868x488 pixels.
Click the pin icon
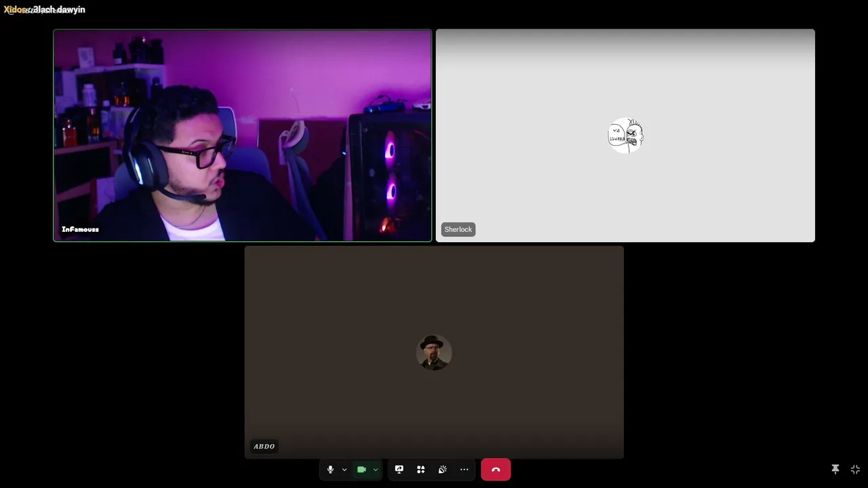click(x=835, y=469)
